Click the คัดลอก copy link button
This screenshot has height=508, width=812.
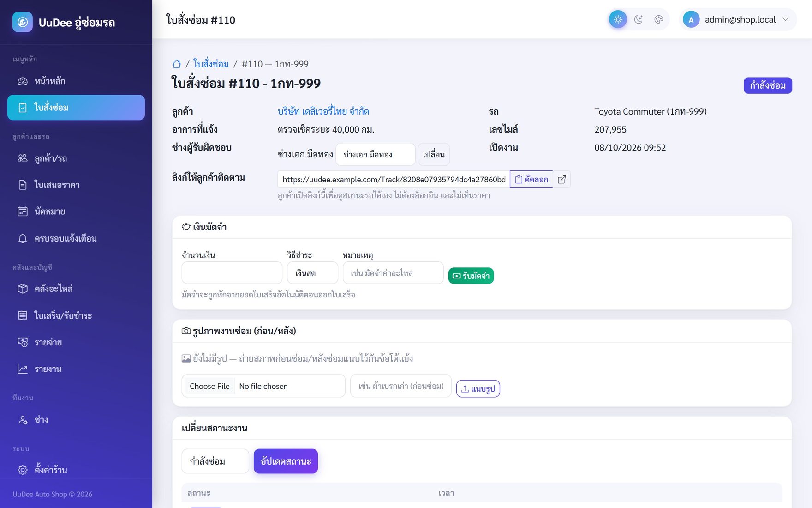[x=531, y=180]
